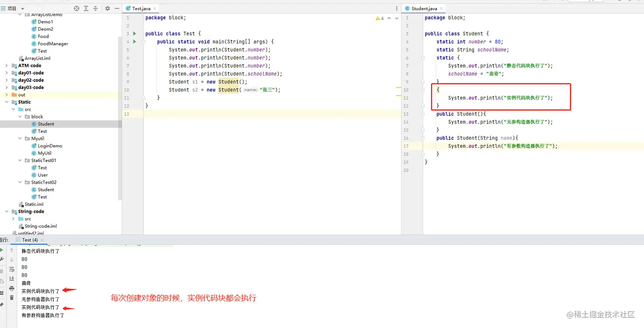This screenshot has height=328, width=644.
Task: Clear all console output with trash icon
Action: click(12, 298)
